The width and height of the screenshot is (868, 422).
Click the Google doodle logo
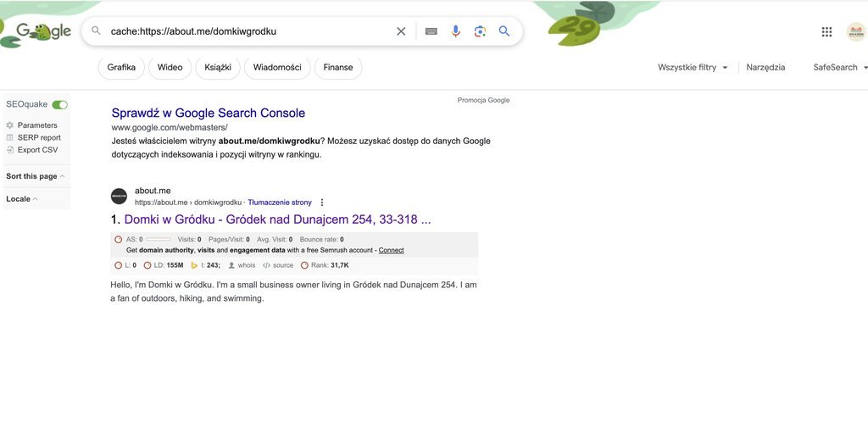coord(43,31)
